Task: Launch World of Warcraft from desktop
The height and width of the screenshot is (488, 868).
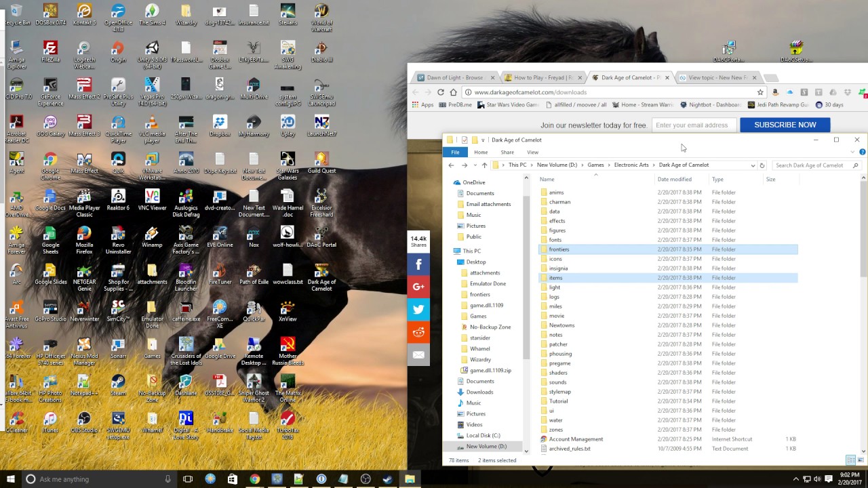Action: tap(322, 17)
